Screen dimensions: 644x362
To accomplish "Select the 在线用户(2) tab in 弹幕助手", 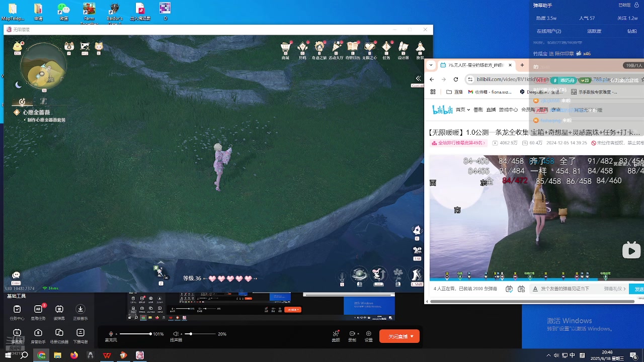I will pos(549,31).
